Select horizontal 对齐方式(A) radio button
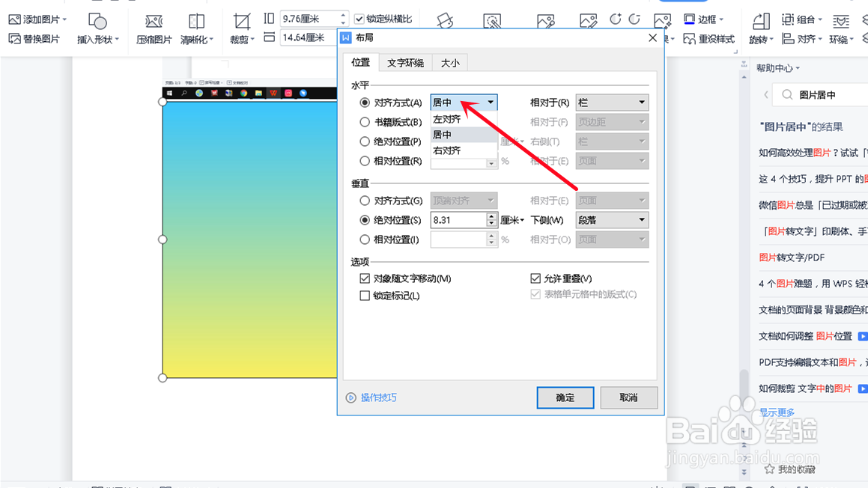Image resolution: width=868 pixels, height=488 pixels. pyautogui.click(x=364, y=103)
